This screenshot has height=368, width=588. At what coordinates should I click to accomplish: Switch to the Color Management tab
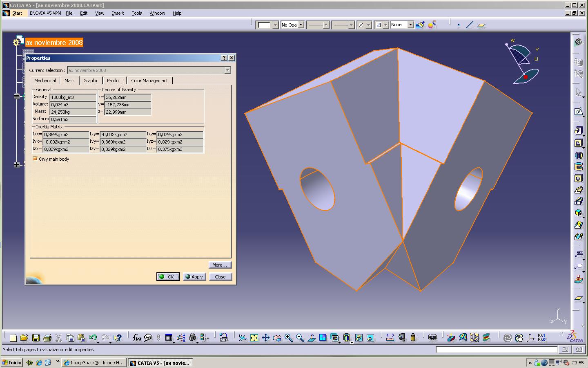pos(149,81)
